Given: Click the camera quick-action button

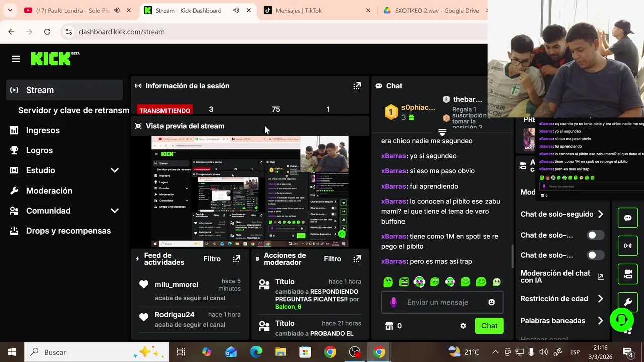Looking at the screenshot, I should (x=628, y=274).
